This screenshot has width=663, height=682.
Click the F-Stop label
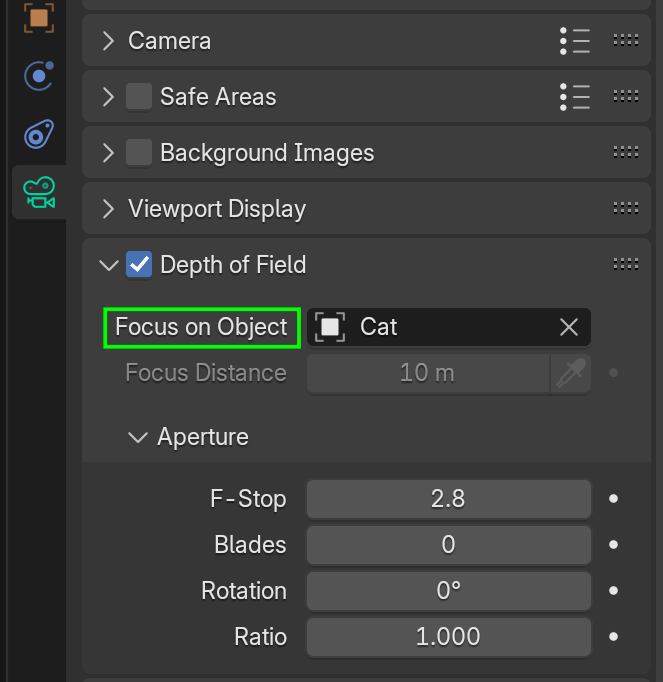coord(248,499)
